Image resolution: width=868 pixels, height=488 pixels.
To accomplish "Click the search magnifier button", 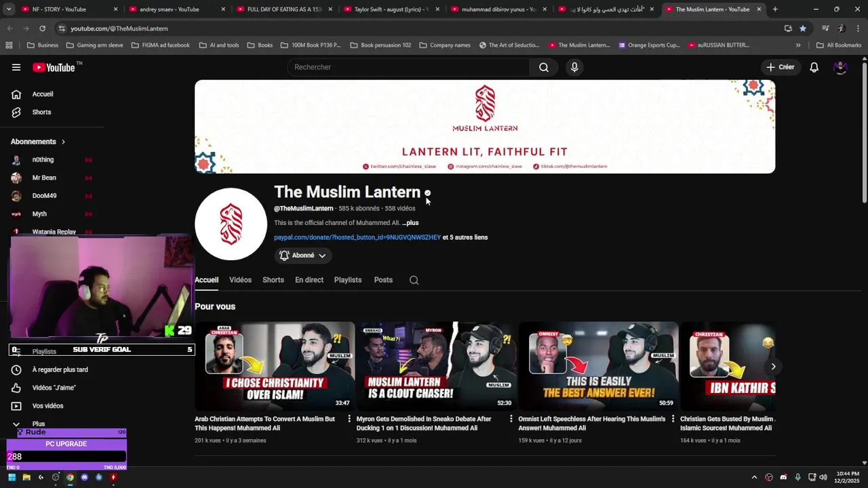I will pos(544,67).
